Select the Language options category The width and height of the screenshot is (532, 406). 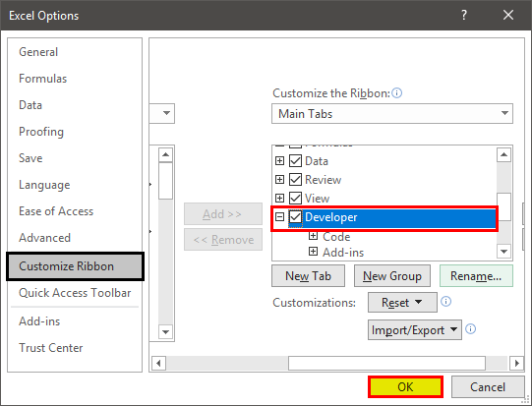(44, 185)
